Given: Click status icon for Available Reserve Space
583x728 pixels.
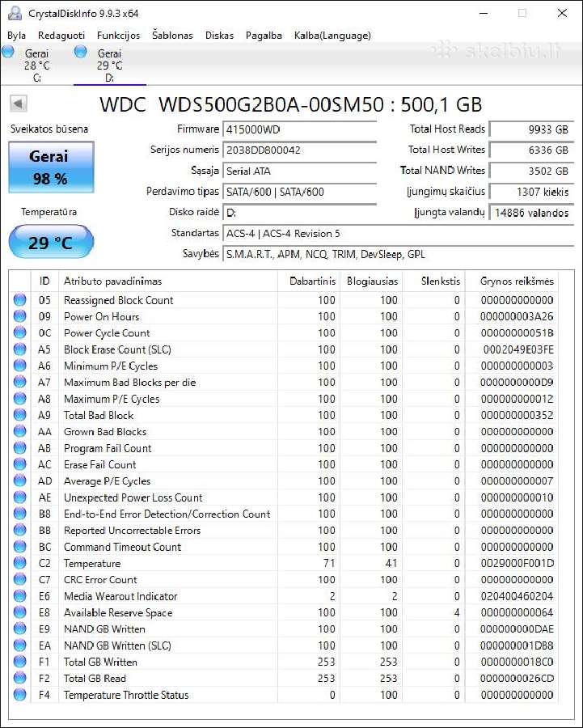Looking at the screenshot, I should 20,612.
